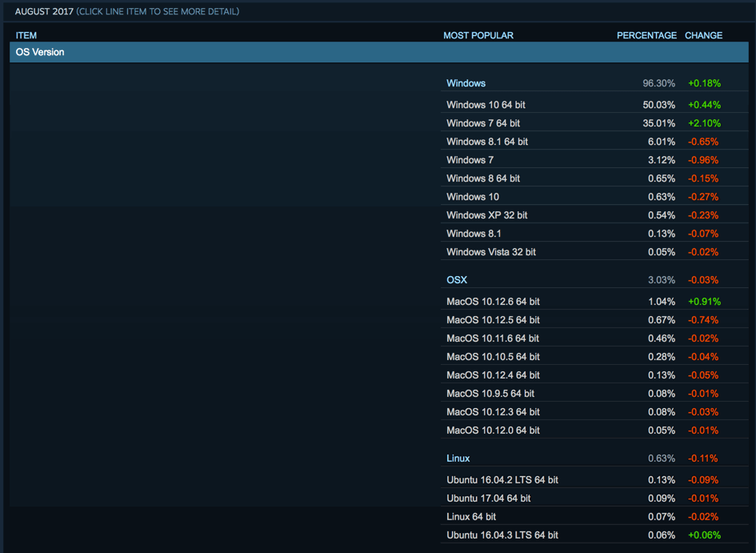
Task: Collapse the OS Version line item row
Action: (379, 52)
